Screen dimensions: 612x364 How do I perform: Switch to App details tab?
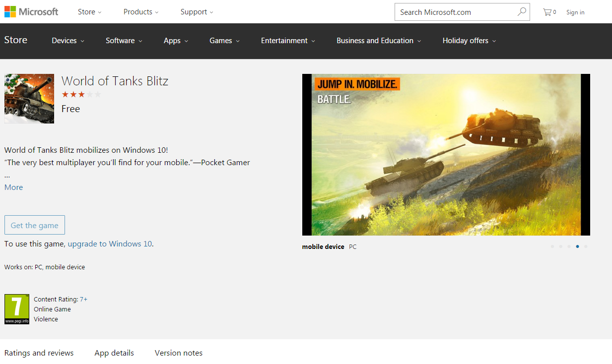114,353
